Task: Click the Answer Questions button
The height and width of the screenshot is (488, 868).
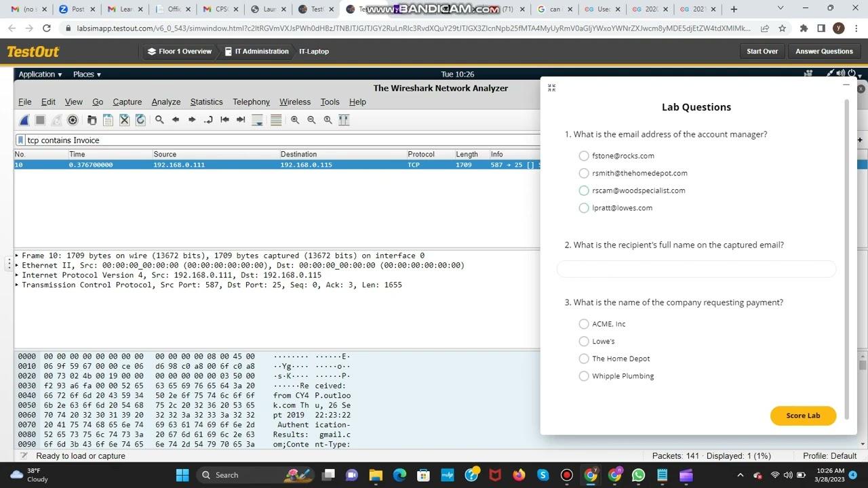Action: click(x=824, y=52)
